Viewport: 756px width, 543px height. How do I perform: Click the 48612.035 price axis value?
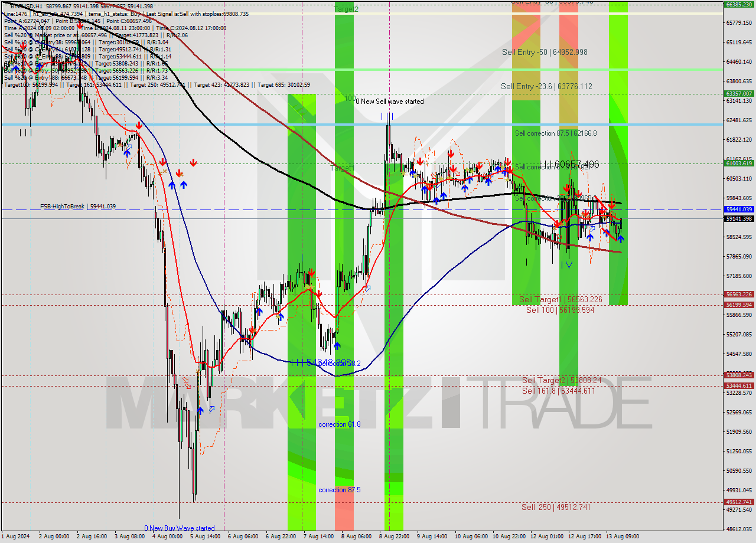(x=739, y=529)
